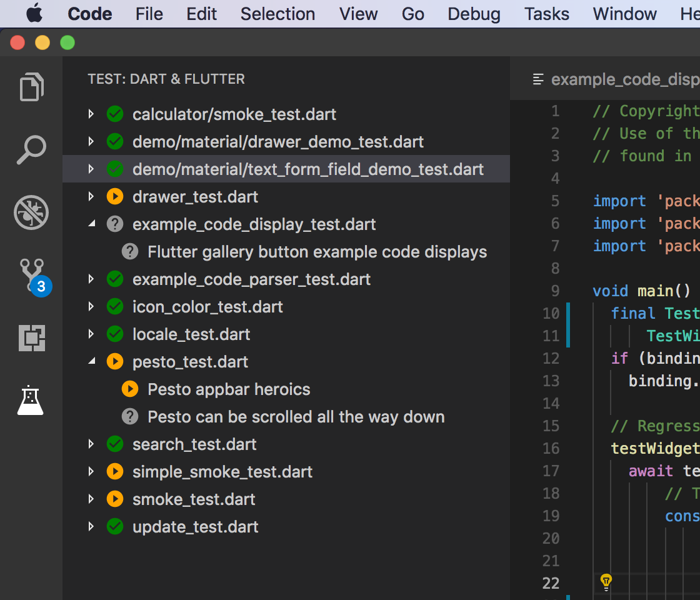Expand the simple_smoke_test.dart tree node
The image size is (700, 600).
[x=91, y=472]
